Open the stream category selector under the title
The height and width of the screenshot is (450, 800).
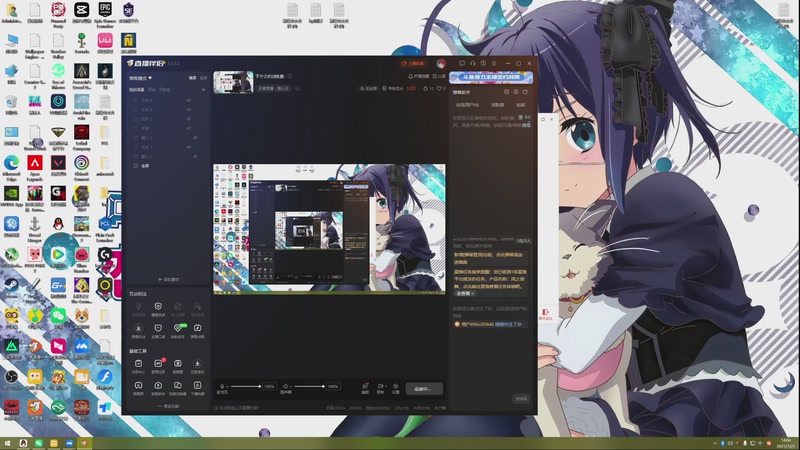pos(274,88)
